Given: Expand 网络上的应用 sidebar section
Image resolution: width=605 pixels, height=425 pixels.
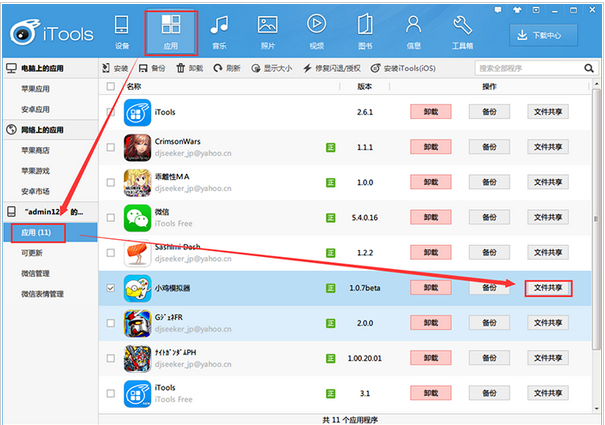Looking at the screenshot, I should 50,130.
